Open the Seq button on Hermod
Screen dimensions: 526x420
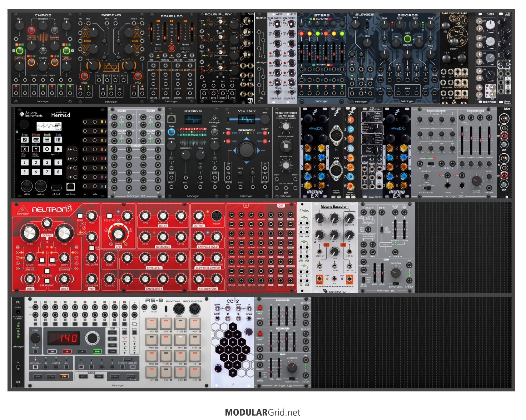point(58,139)
